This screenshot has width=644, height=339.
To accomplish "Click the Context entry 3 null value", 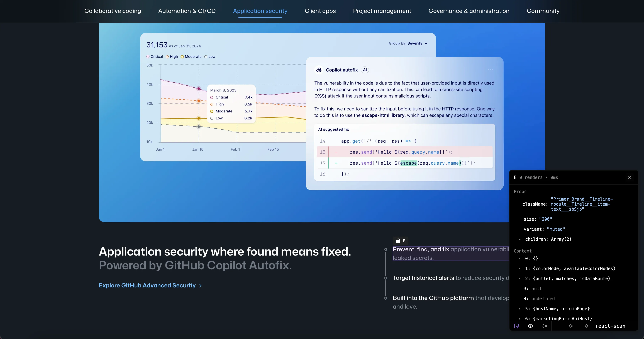I will point(536,289).
